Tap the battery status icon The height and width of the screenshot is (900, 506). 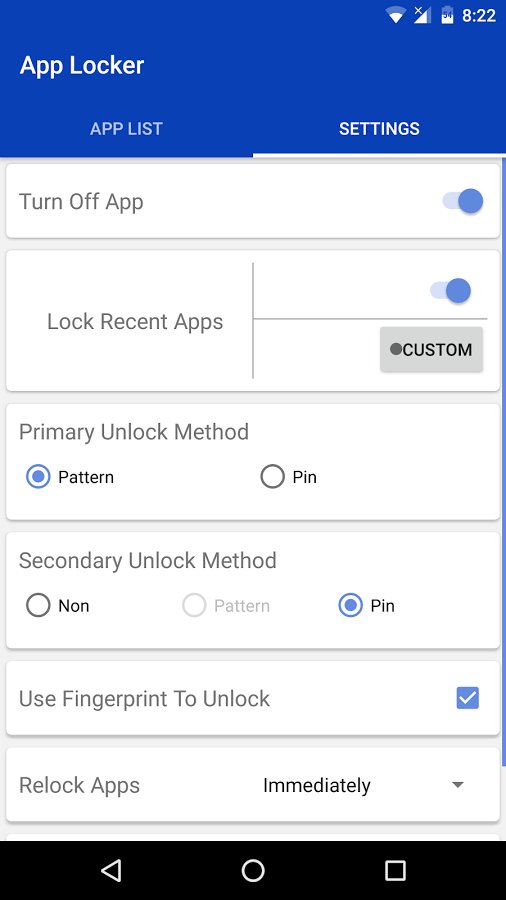pos(447,15)
